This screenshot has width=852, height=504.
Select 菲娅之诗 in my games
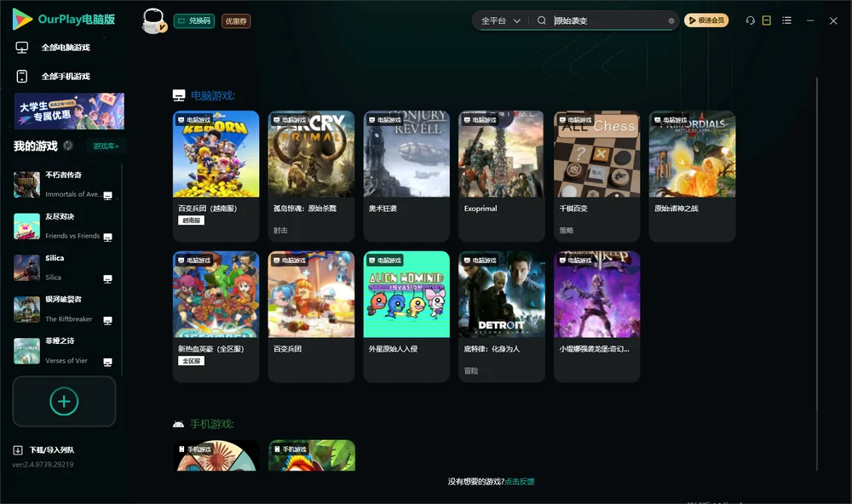pos(64,351)
